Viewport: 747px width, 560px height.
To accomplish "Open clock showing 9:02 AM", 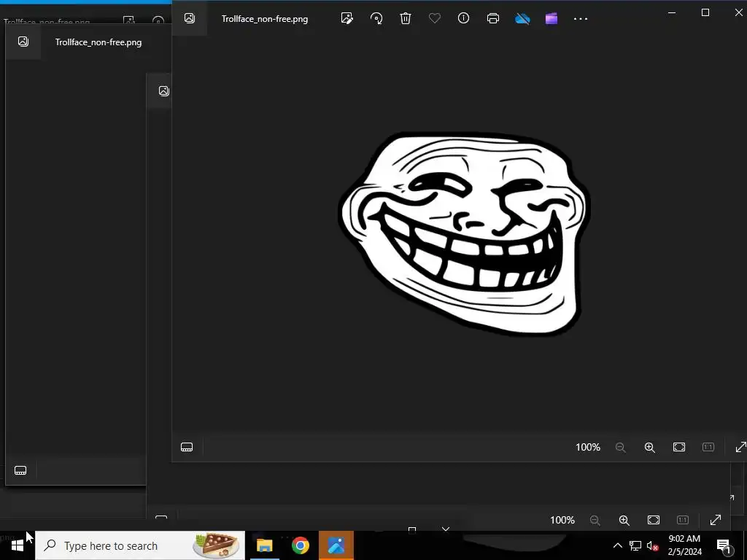I will pyautogui.click(x=684, y=545).
